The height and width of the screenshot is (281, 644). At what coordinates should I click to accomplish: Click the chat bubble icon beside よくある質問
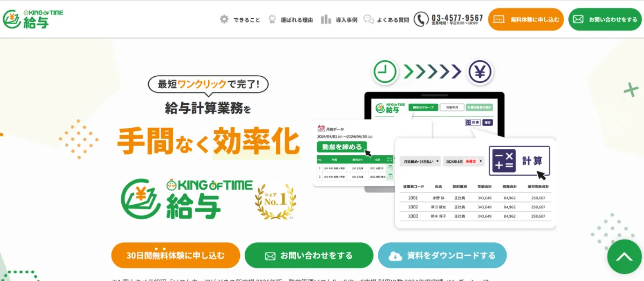point(369,19)
